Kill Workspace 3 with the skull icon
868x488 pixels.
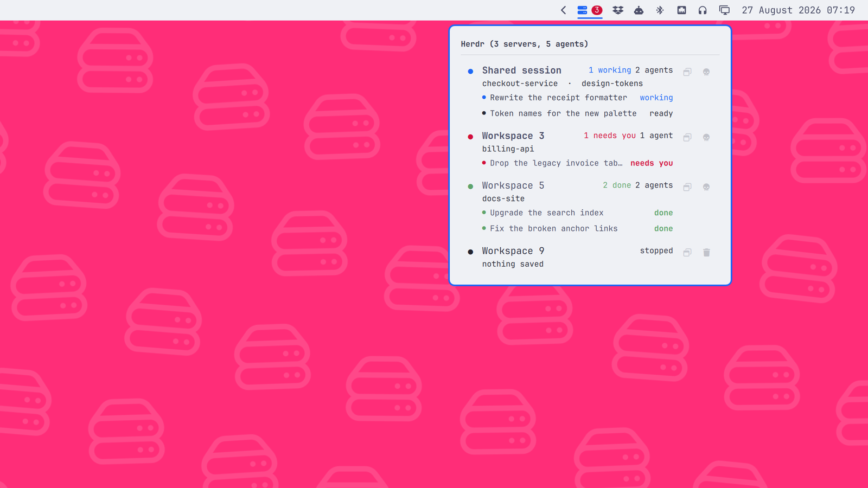pyautogui.click(x=706, y=138)
